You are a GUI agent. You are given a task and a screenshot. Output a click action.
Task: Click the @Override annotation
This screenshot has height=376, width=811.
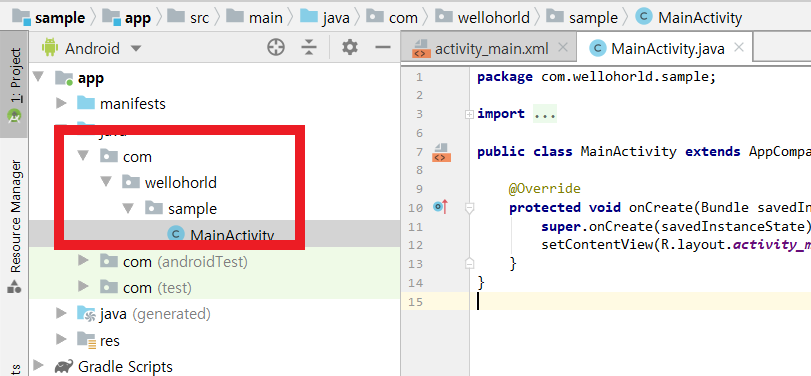coord(544,189)
